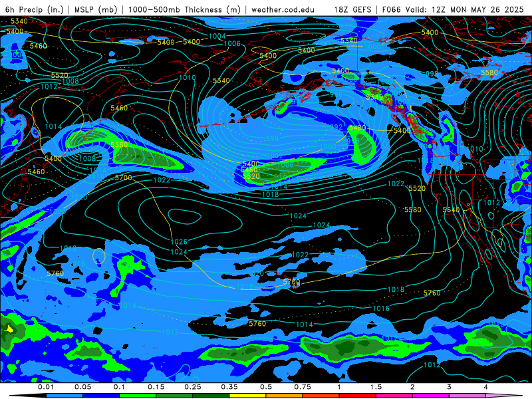Click the 0.15 legend value
532x399 pixels.
click(x=156, y=387)
